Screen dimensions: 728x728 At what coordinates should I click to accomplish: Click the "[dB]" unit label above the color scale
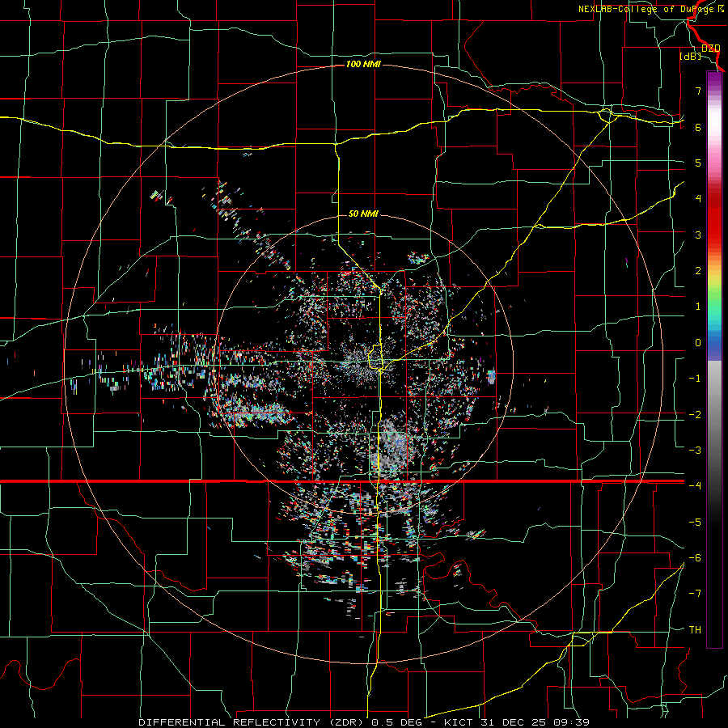690,56
